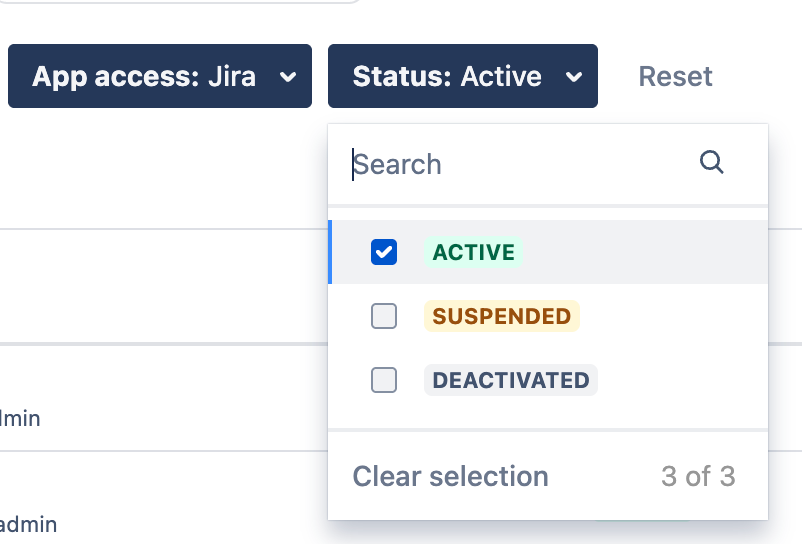The image size is (802, 544).
Task: Click the magnifier icon in the search box
Action: coord(711,163)
